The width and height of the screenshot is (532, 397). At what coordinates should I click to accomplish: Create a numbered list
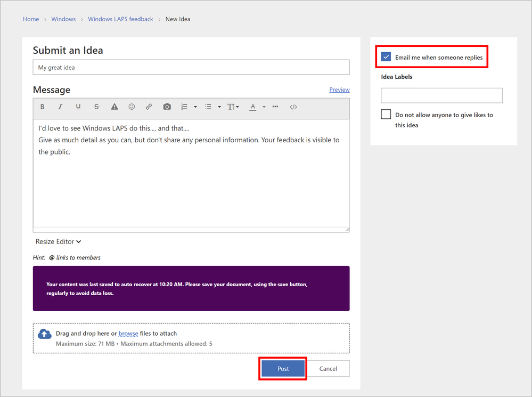184,107
